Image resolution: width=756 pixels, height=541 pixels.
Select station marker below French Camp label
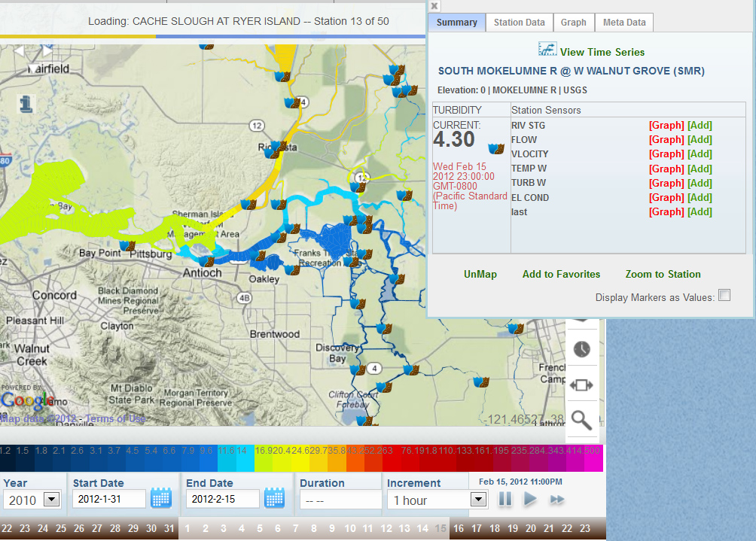[x=481, y=382]
